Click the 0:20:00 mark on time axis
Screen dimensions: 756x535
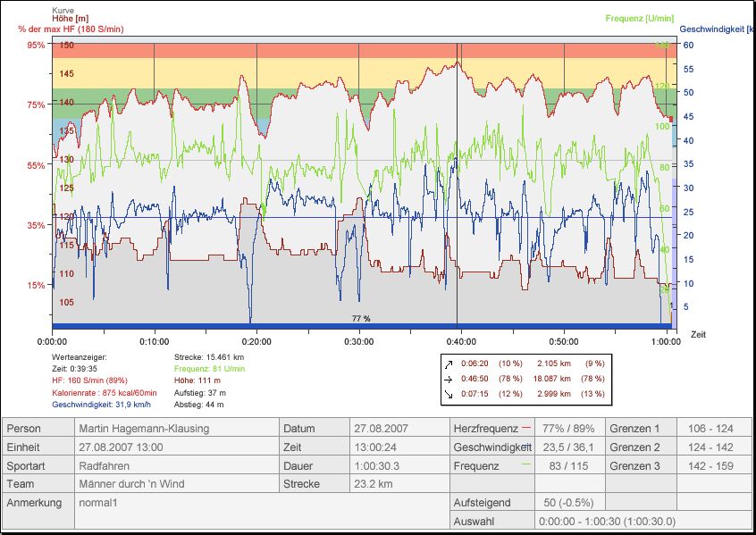pos(257,340)
